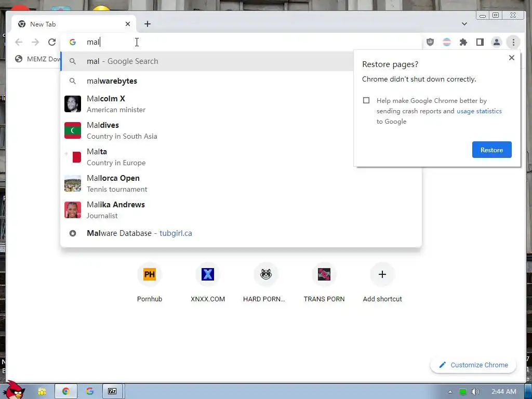Click the Malcolm X portrait thumbnail
This screenshot has width=532, height=399.
pyautogui.click(x=73, y=104)
